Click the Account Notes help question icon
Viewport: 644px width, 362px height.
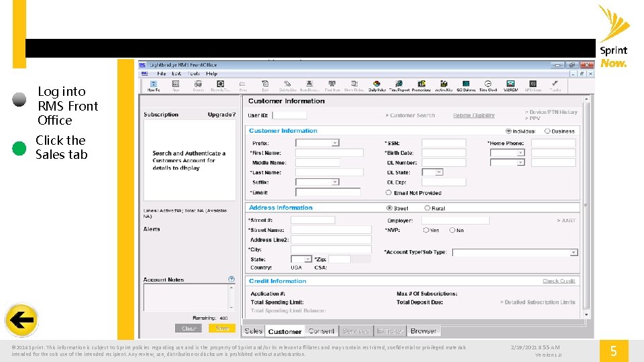[231, 279]
